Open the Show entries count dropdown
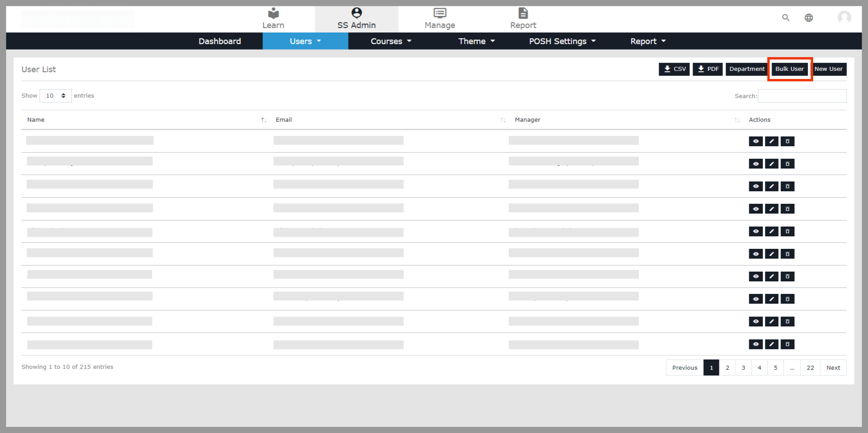 click(55, 96)
